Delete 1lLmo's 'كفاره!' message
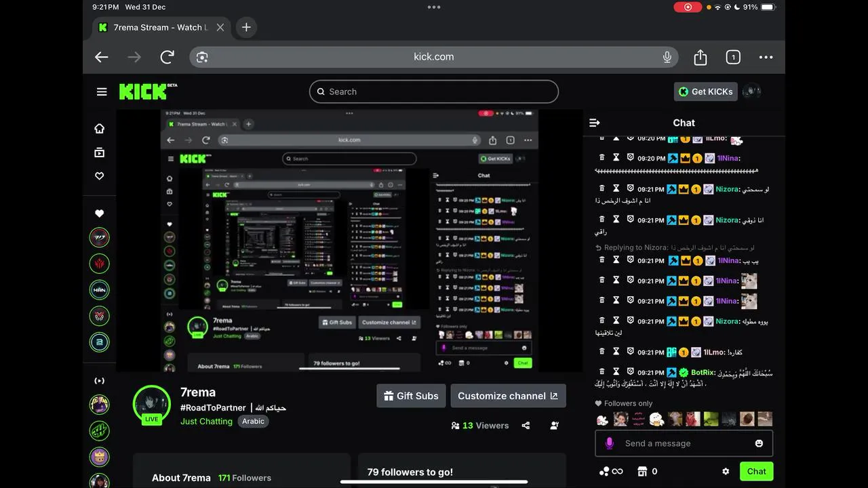Image resolution: width=868 pixels, height=488 pixels. (601, 351)
